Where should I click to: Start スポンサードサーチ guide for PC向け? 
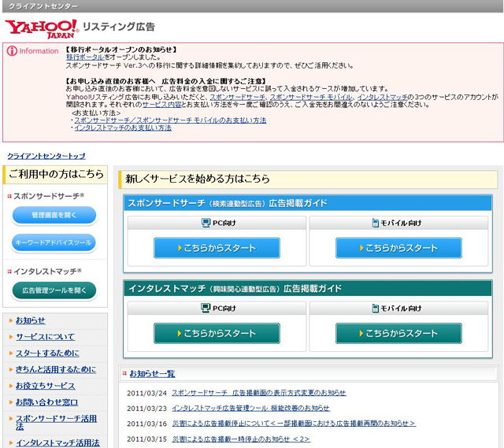tap(217, 248)
